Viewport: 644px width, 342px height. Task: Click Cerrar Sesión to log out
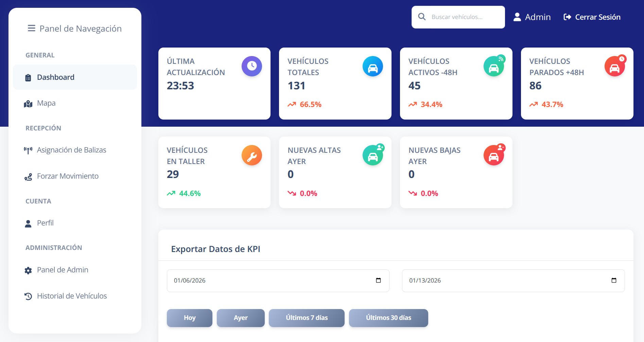pos(597,17)
